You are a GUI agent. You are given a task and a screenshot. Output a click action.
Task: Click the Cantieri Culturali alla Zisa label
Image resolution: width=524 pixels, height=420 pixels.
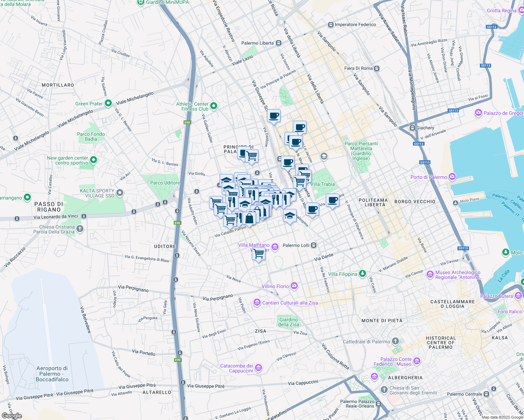pyautogui.click(x=290, y=303)
